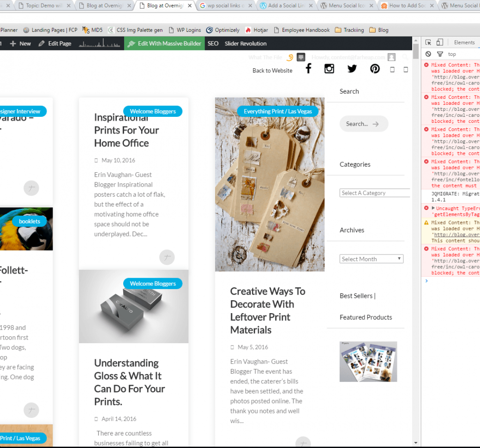The image size is (480, 448).
Task: Click the Back to Website link
Action: [x=272, y=71]
